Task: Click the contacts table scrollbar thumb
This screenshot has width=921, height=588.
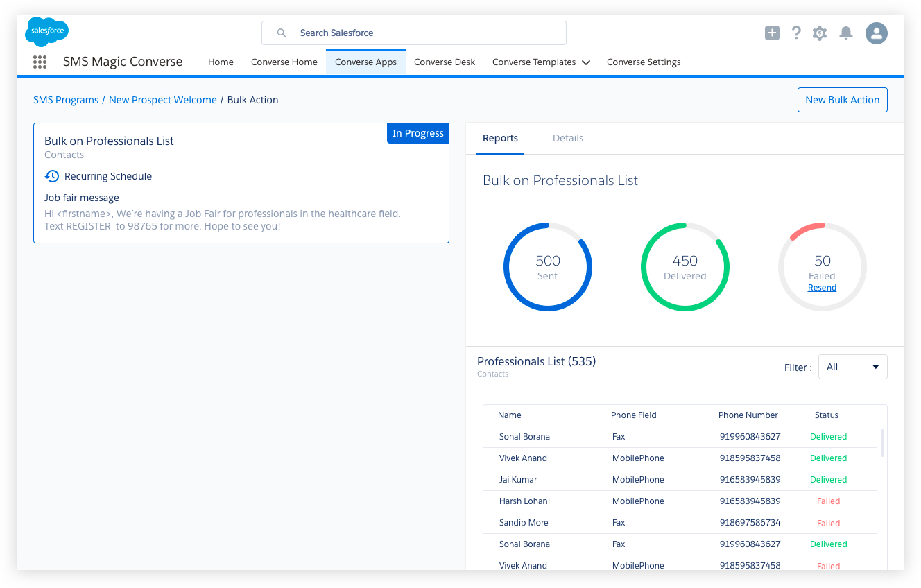Action: (882, 443)
